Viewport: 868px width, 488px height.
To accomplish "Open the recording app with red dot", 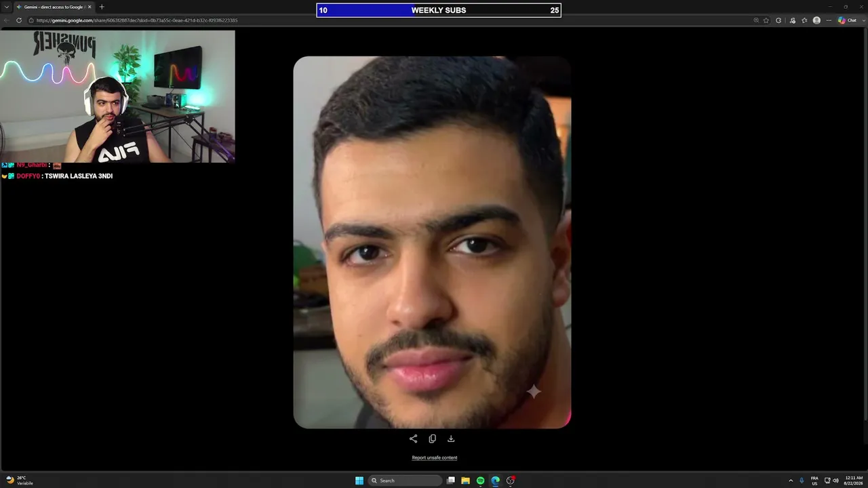I will (x=511, y=481).
